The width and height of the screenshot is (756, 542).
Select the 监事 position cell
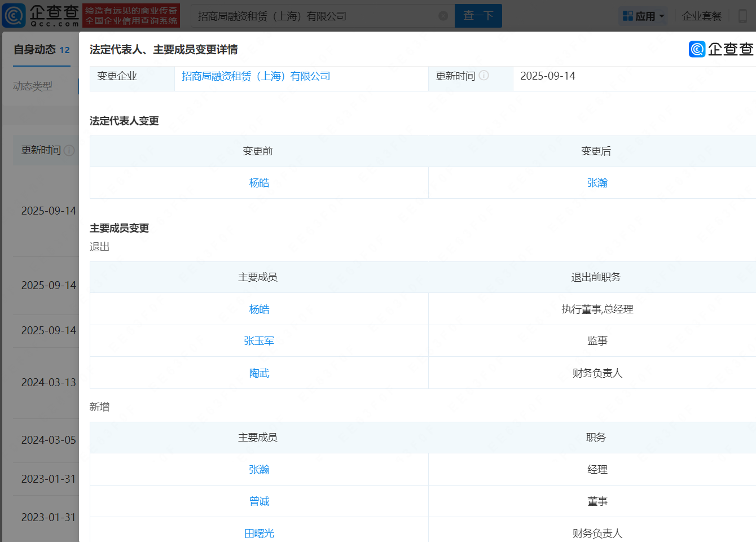597,341
